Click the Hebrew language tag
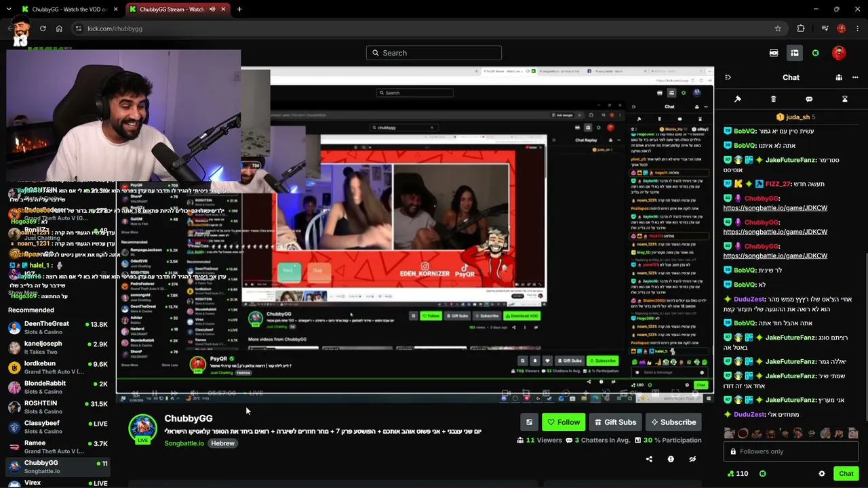The width and height of the screenshot is (868, 488). pos(222,443)
